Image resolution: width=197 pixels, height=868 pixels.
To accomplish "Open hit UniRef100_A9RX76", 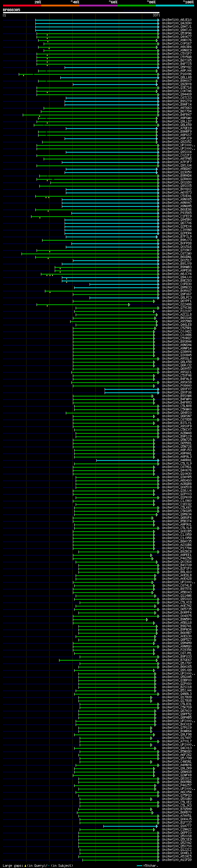I will click(177, 40).
